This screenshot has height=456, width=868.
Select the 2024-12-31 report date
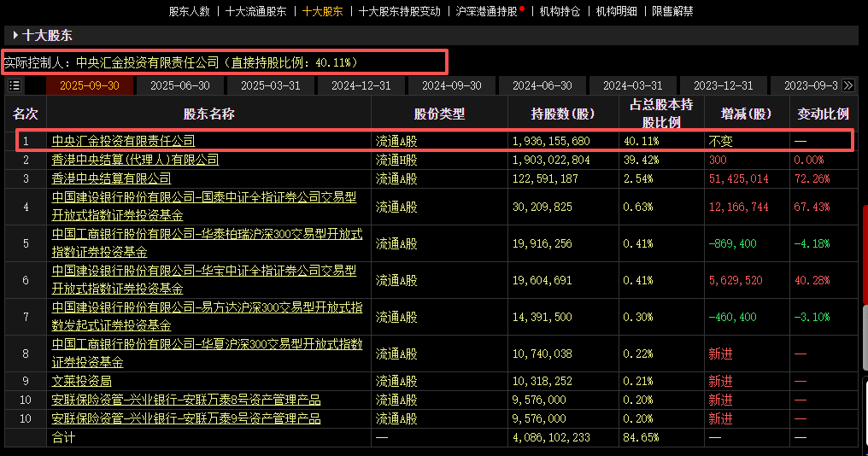point(361,85)
